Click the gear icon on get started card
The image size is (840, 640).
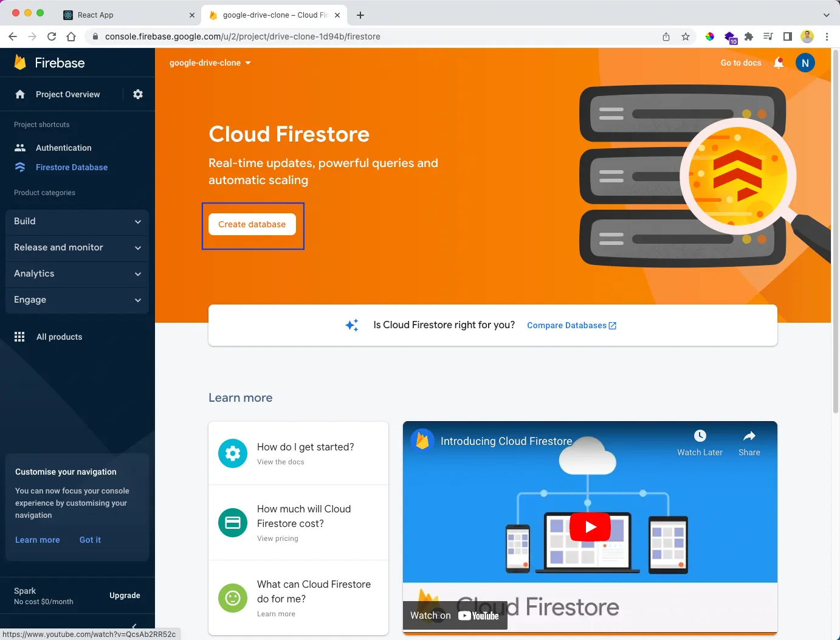pyautogui.click(x=233, y=453)
